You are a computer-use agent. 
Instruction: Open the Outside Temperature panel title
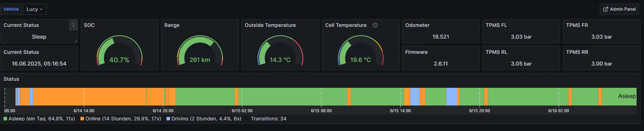point(270,25)
